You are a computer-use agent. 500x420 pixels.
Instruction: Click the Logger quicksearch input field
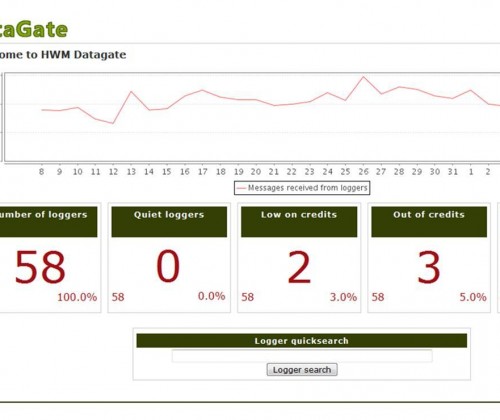click(x=302, y=356)
